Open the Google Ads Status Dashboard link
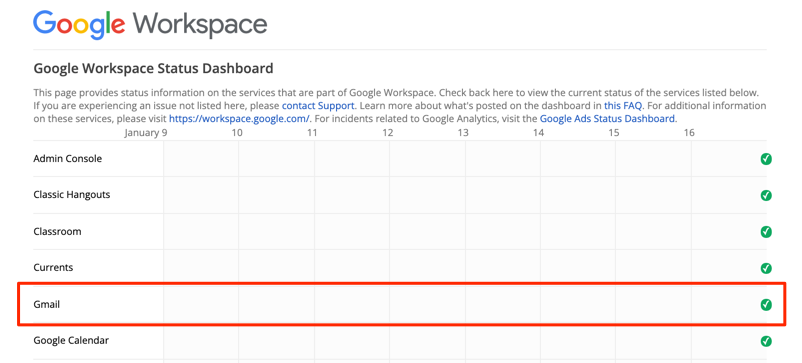802x363 pixels. click(x=608, y=119)
